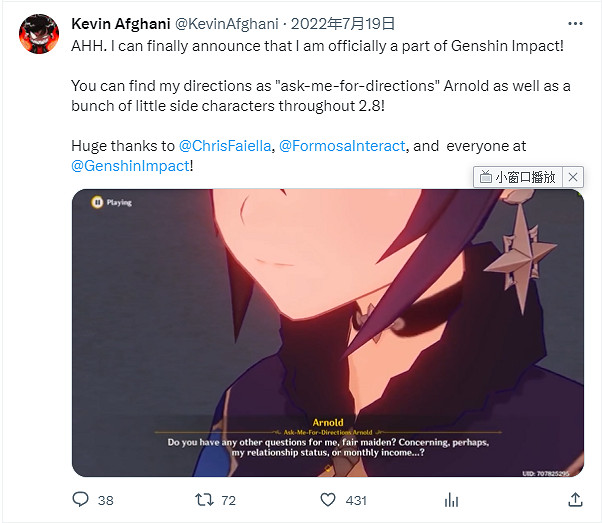Open the @FormosaInteract mention link
The image size is (602, 523).
[x=342, y=146]
